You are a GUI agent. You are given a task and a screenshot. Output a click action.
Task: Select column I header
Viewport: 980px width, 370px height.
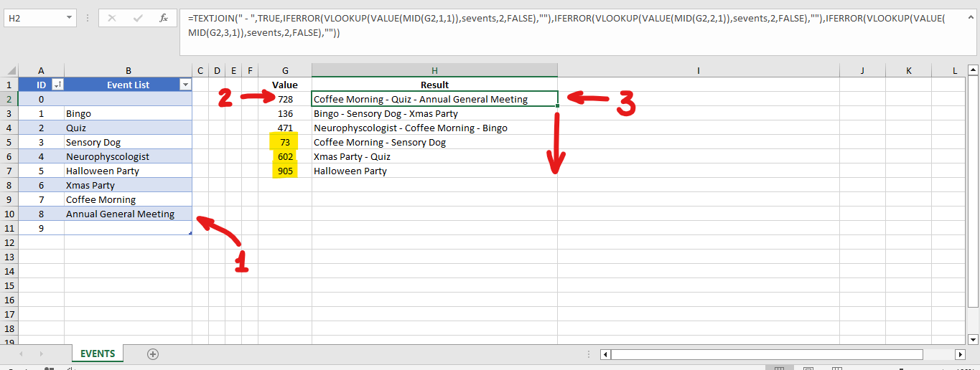(x=699, y=70)
